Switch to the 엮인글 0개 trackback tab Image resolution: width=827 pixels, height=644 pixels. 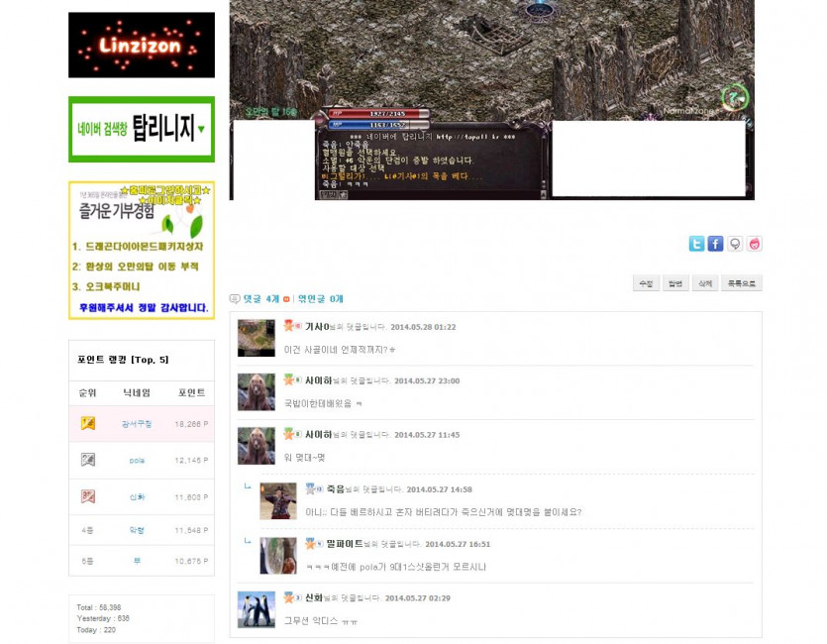(x=320, y=298)
